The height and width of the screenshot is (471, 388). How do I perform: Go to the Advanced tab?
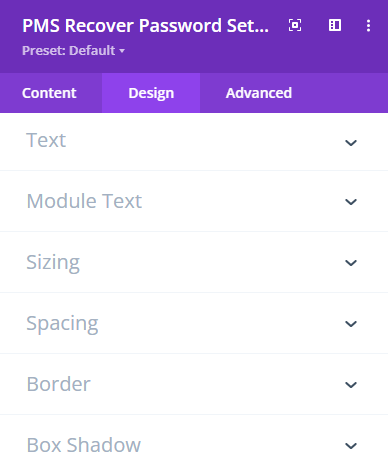point(259,93)
